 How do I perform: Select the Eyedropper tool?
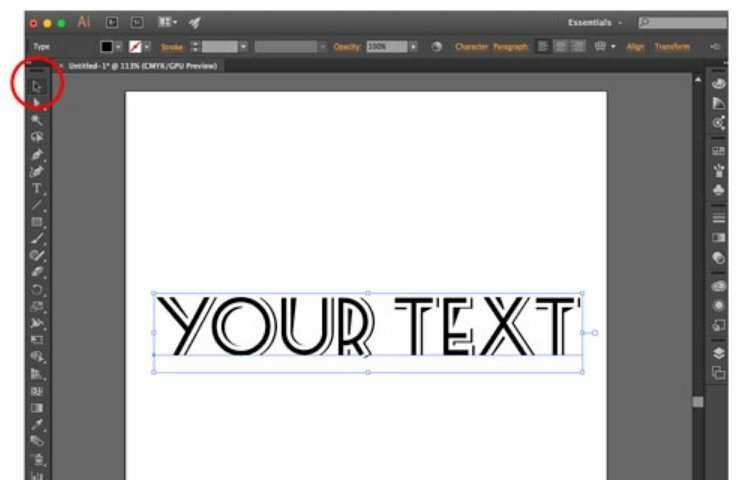[37, 424]
